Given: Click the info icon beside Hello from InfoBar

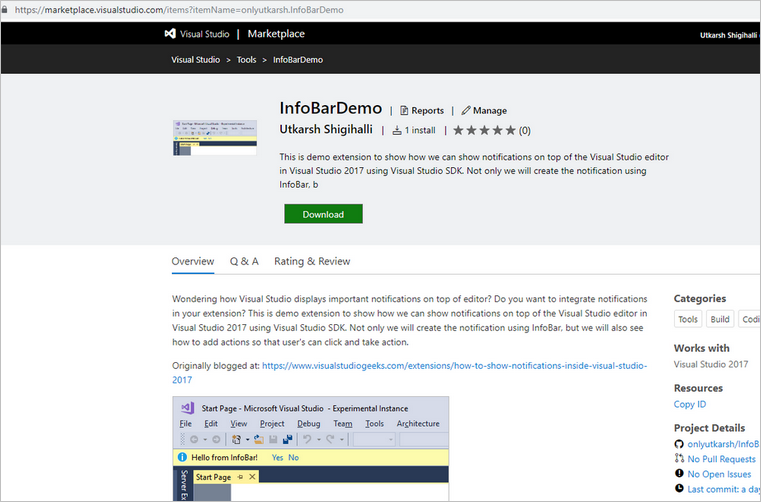Looking at the screenshot, I should (182, 457).
